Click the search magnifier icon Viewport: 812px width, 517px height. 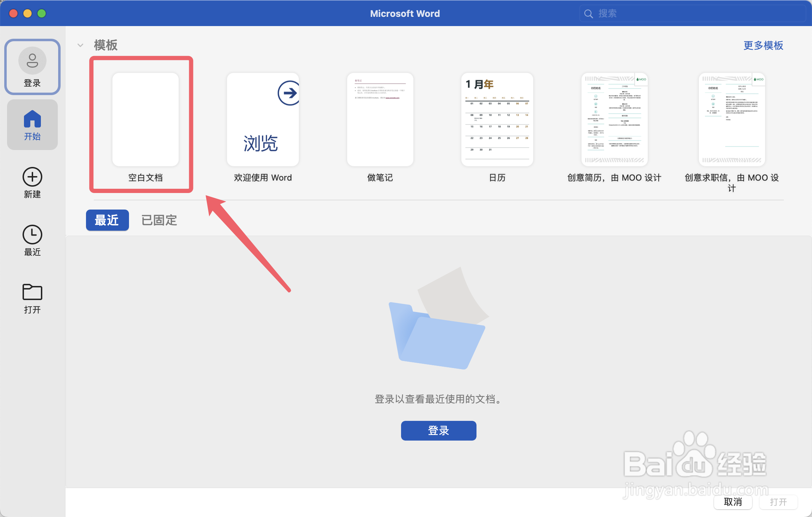click(589, 14)
